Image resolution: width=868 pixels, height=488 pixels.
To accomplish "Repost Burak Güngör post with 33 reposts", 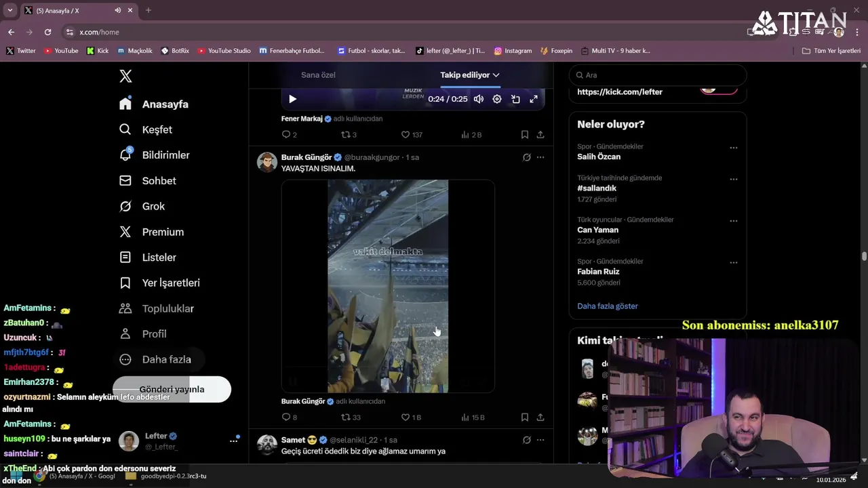I will point(351,418).
